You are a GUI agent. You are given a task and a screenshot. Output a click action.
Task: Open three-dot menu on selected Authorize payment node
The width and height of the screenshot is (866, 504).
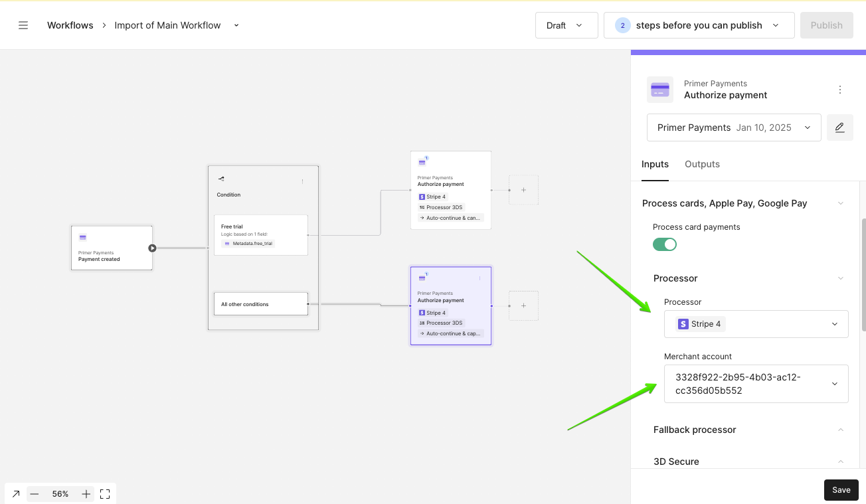[x=479, y=278]
